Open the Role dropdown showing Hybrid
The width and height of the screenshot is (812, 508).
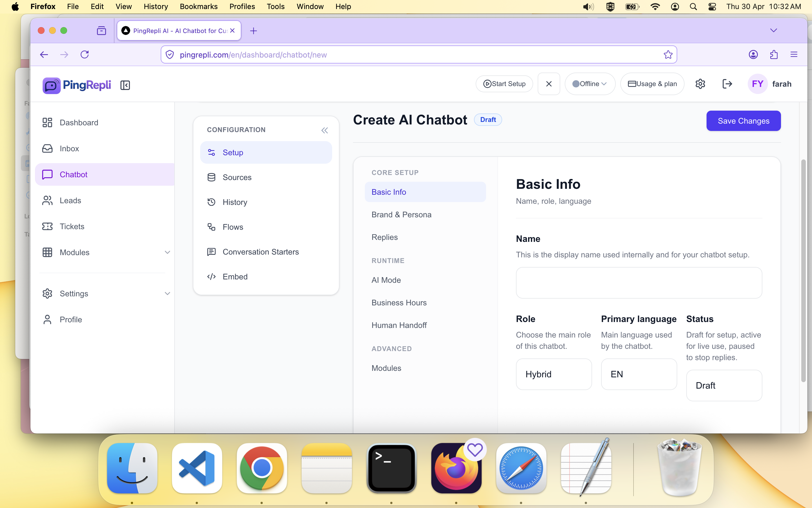(554, 374)
